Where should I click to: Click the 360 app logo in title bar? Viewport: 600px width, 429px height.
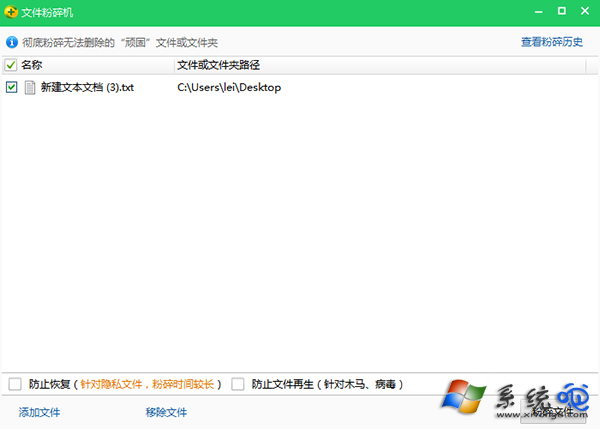coord(11,12)
